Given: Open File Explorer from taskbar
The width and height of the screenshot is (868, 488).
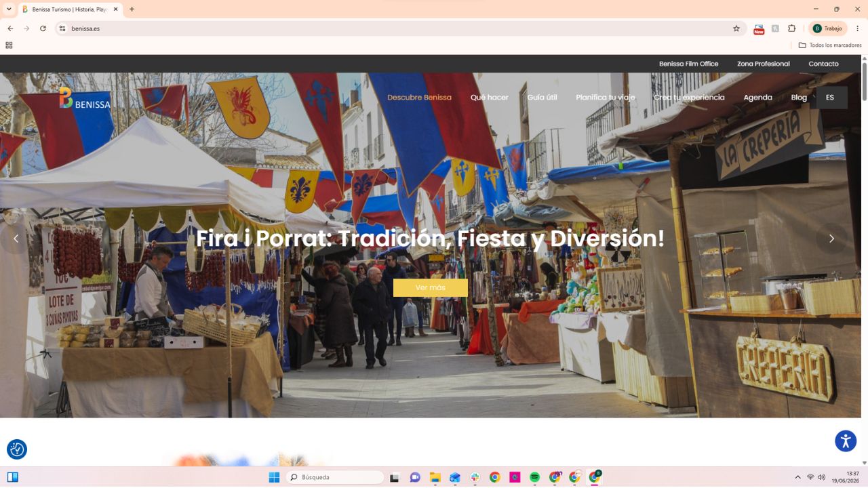Looking at the screenshot, I should click(x=435, y=477).
